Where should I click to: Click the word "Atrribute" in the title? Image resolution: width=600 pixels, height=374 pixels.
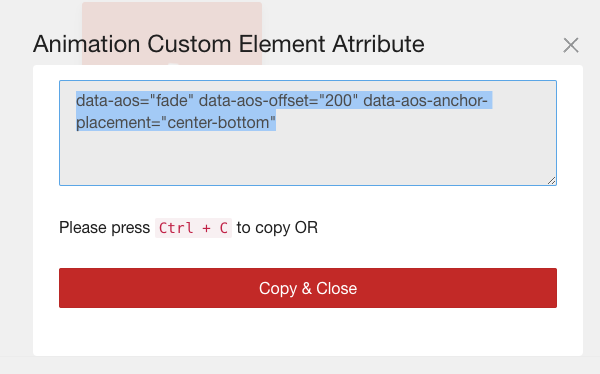378,44
